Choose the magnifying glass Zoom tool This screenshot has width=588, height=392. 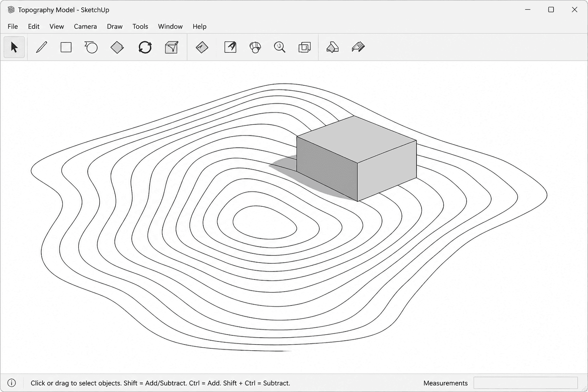(280, 47)
